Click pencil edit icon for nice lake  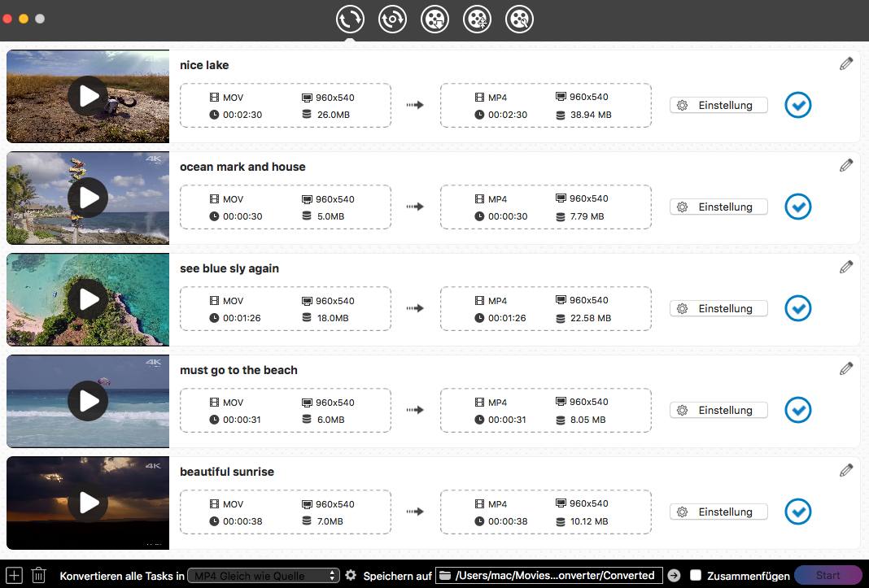click(x=846, y=63)
